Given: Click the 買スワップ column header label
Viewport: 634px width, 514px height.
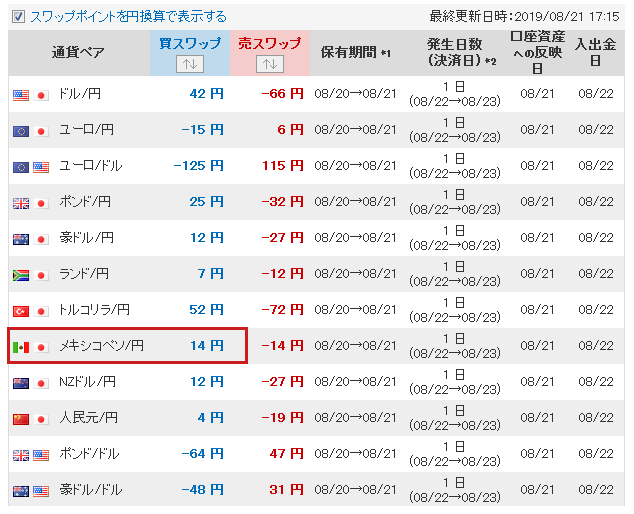Looking at the screenshot, I should tap(188, 44).
